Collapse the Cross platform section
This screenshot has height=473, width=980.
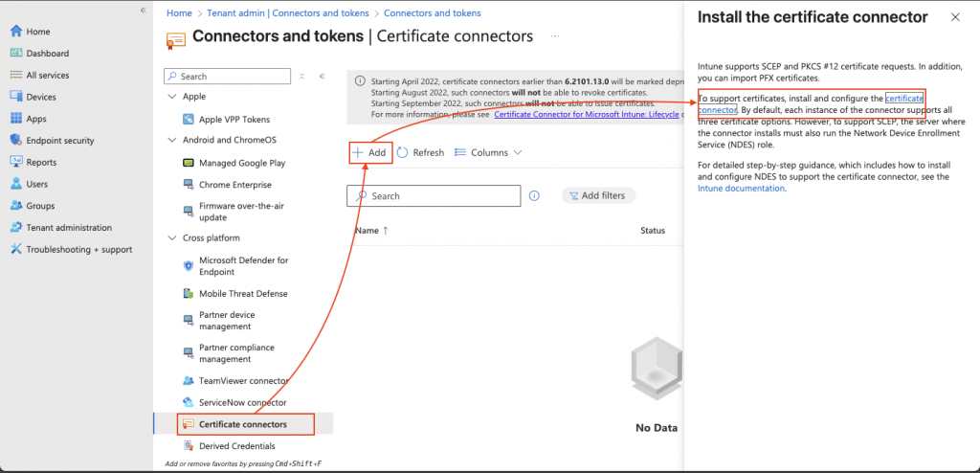(x=172, y=238)
